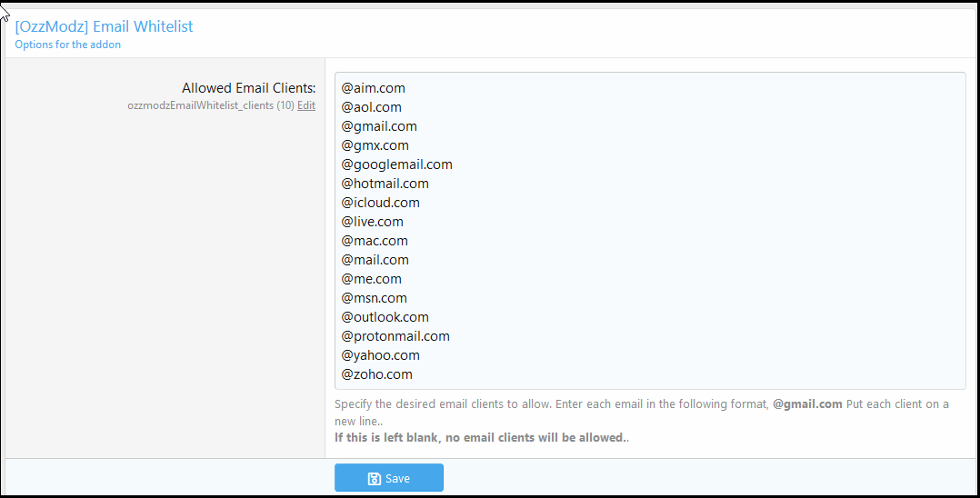Place cursor on the @msn.com entry
This screenshot has width=980, height=498.
(374, 298)
